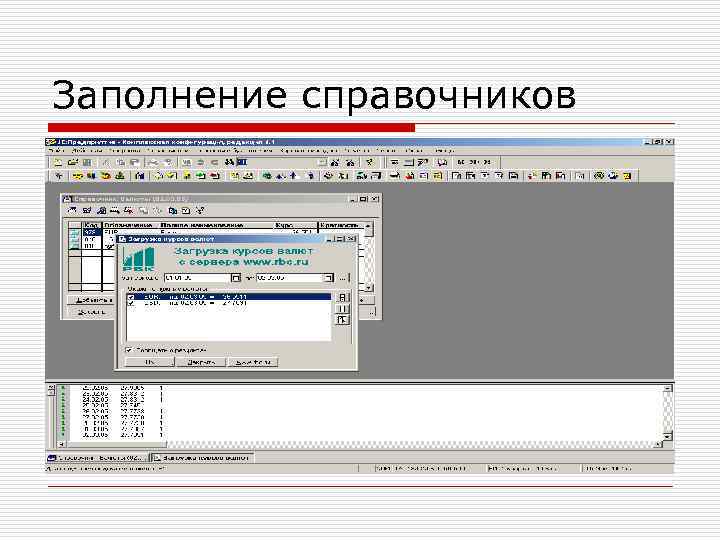Viewport: 720px width, 540px height.
Task: Open calendar for the end date field
Action: tap(328, 278)
